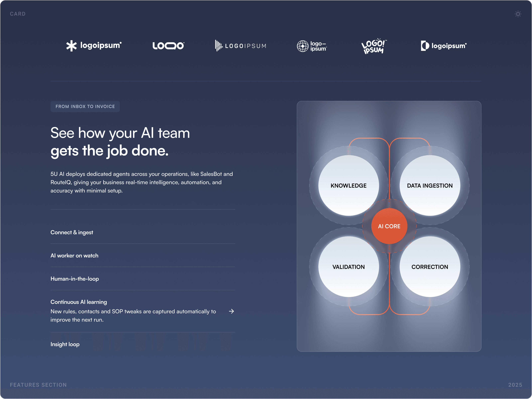Screen dimensions: 532x399
Task: Click the KNOWLEDGE node circle
Action: point(348,185)
